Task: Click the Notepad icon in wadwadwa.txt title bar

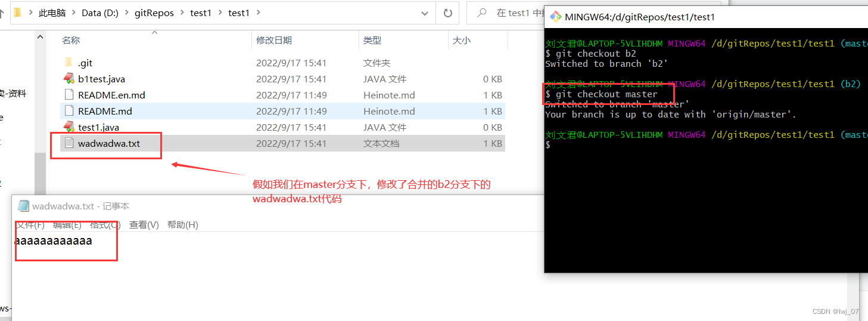Action: tap(23, 206)
